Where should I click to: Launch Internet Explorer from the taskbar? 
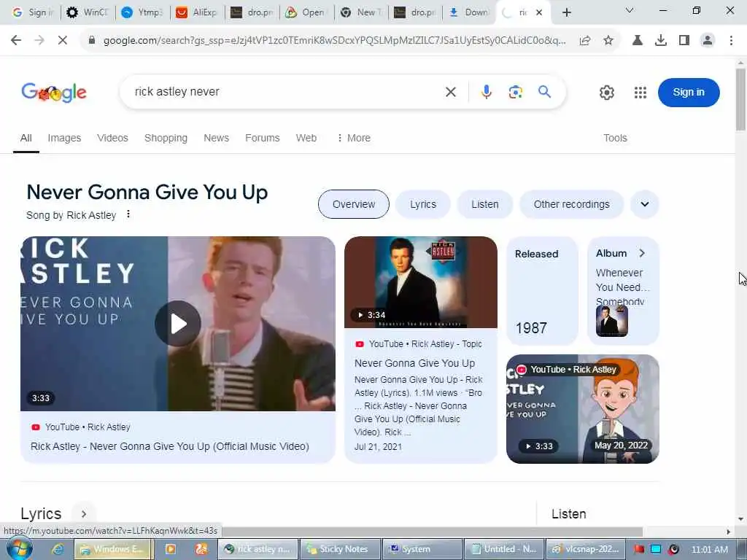point(58,549)
